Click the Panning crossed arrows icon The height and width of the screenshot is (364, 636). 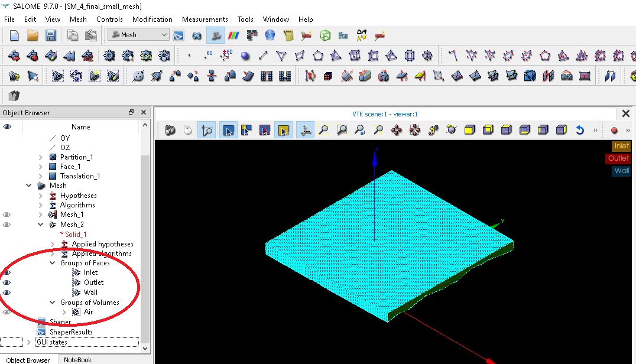point(396,130)
